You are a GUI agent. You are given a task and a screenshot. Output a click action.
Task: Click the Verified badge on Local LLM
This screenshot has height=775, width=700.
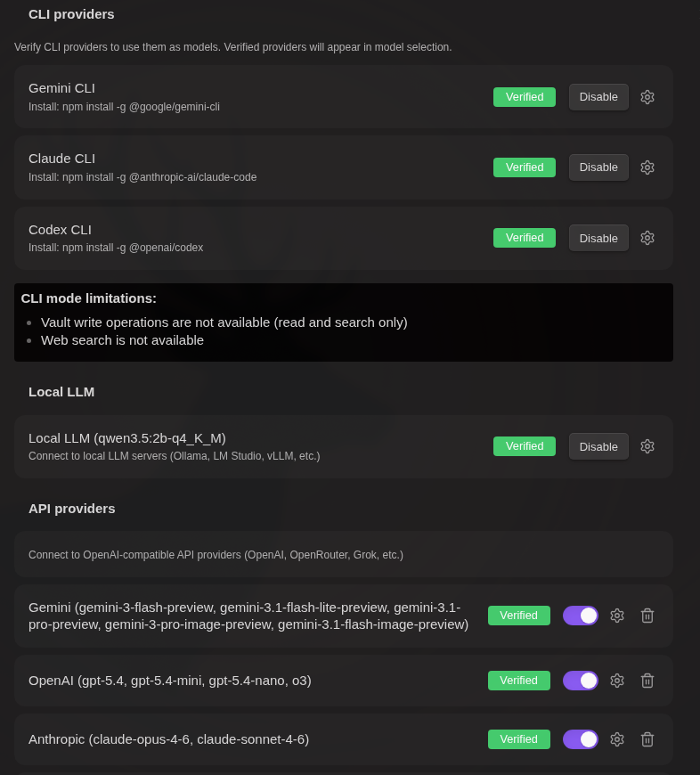click(x=525, y=446)
